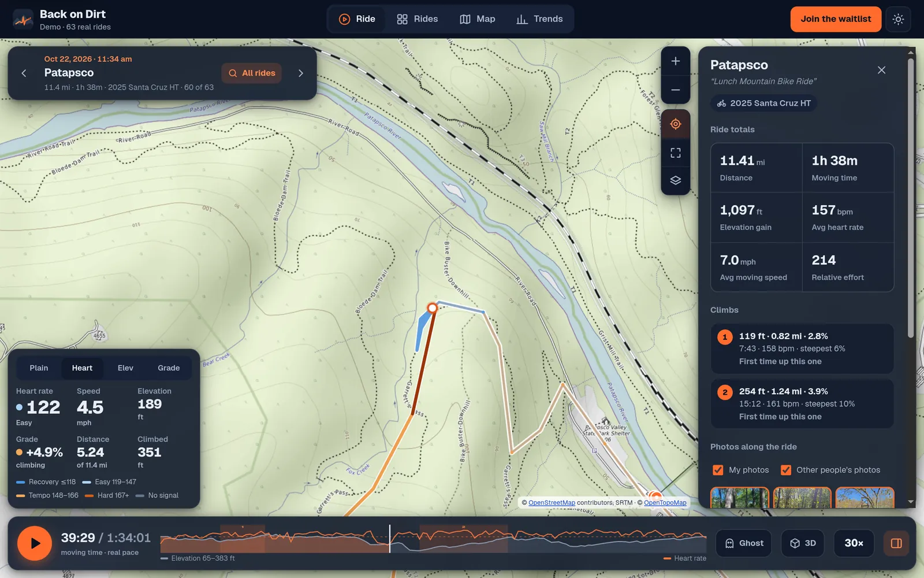
Task: Click the +4.9% grade value
Action: tap(44, 453)
